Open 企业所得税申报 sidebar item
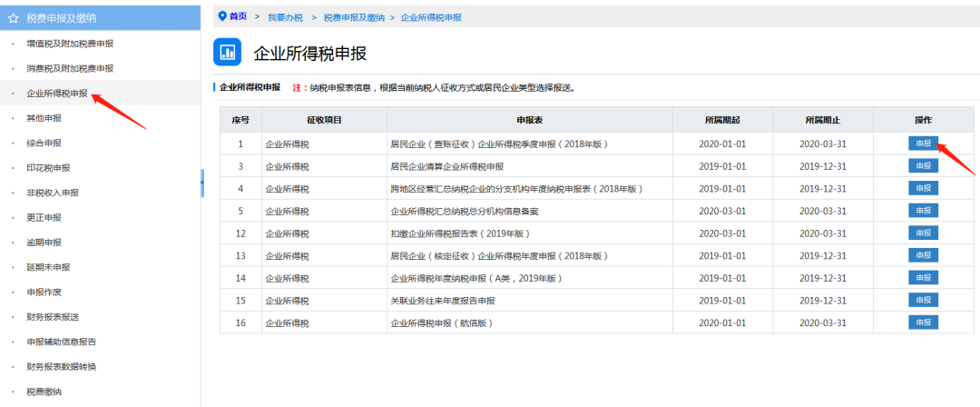The height and width of the screenshot is (407, 980). point(57,93)
